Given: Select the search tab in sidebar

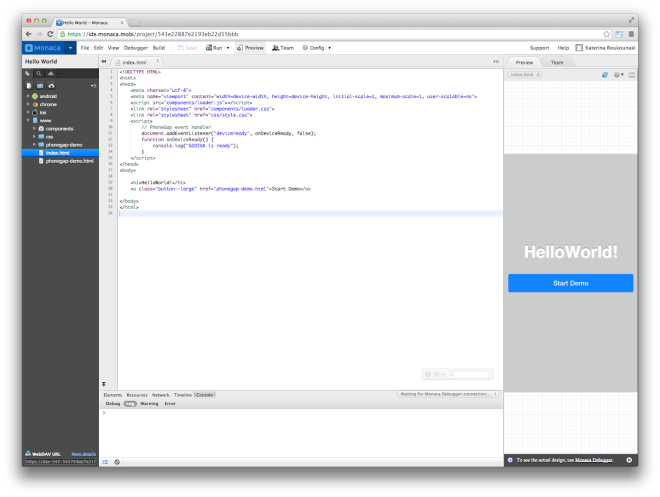Looking at the screenshot, I should pos(39,73).
